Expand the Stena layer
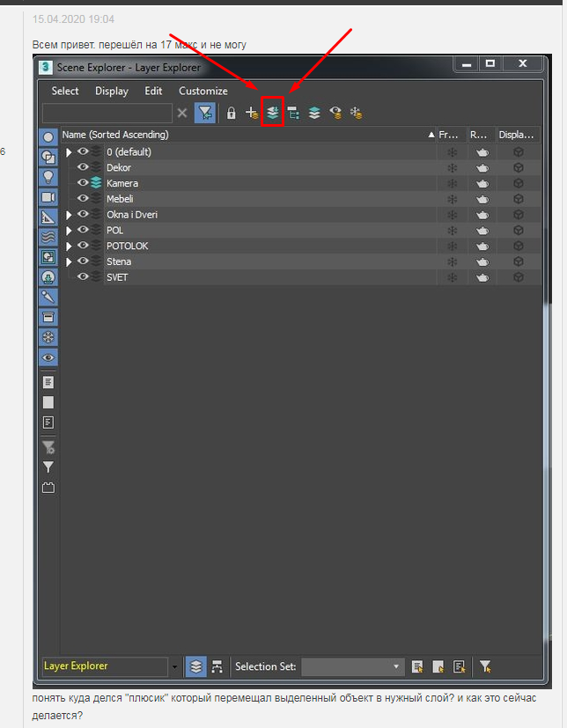 [x=69, y=261]
